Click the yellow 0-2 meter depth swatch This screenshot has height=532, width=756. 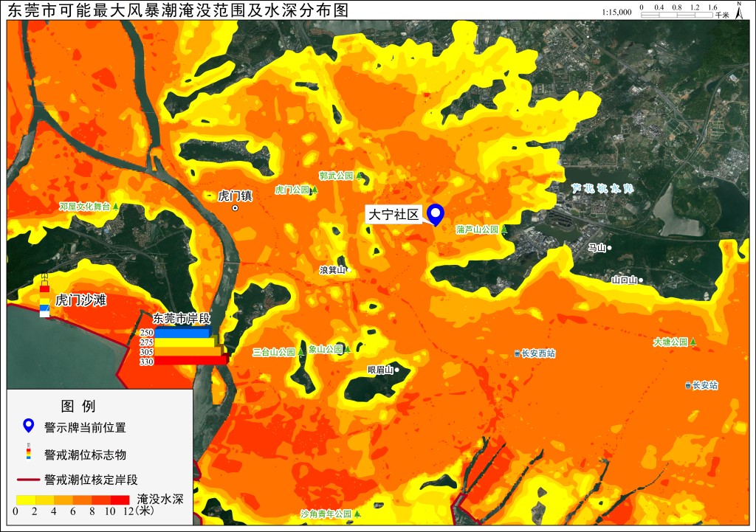tap(26, 500)
